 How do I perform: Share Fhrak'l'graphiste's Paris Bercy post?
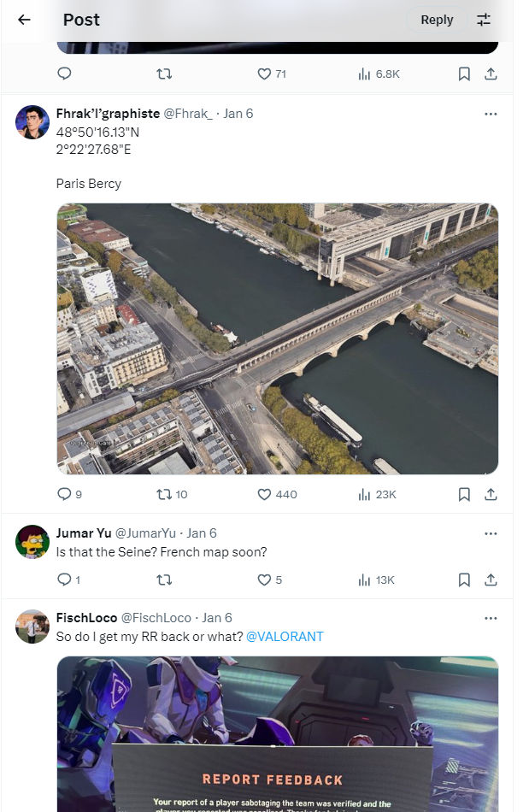coord(491,494)
